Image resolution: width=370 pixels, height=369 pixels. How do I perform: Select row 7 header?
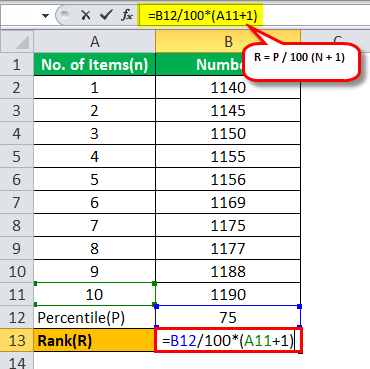pos(17,202)
